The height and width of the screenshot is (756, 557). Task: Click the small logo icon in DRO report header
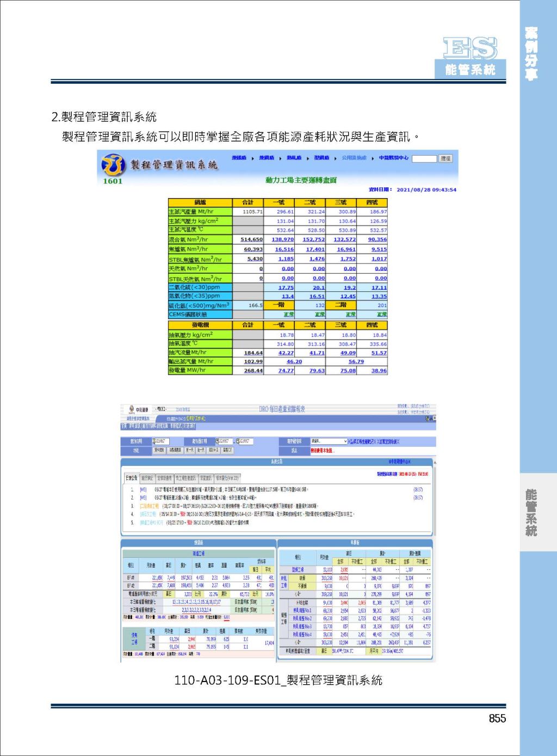point(131,409)
